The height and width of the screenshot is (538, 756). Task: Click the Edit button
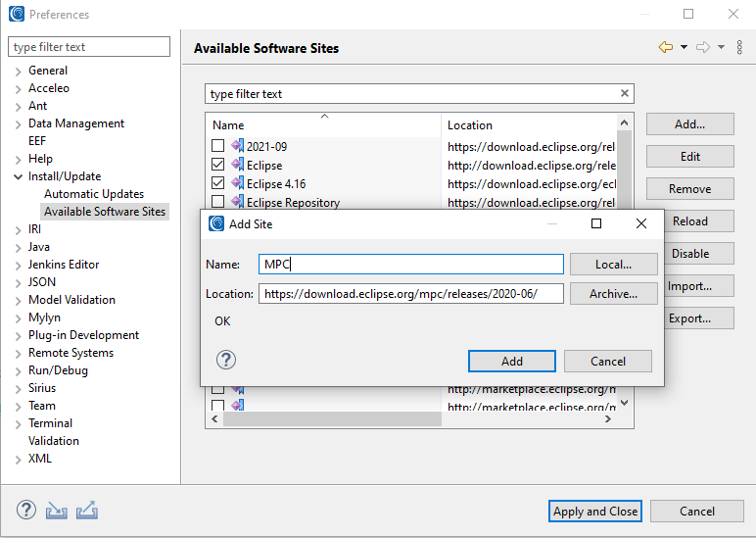pos(690,157)
